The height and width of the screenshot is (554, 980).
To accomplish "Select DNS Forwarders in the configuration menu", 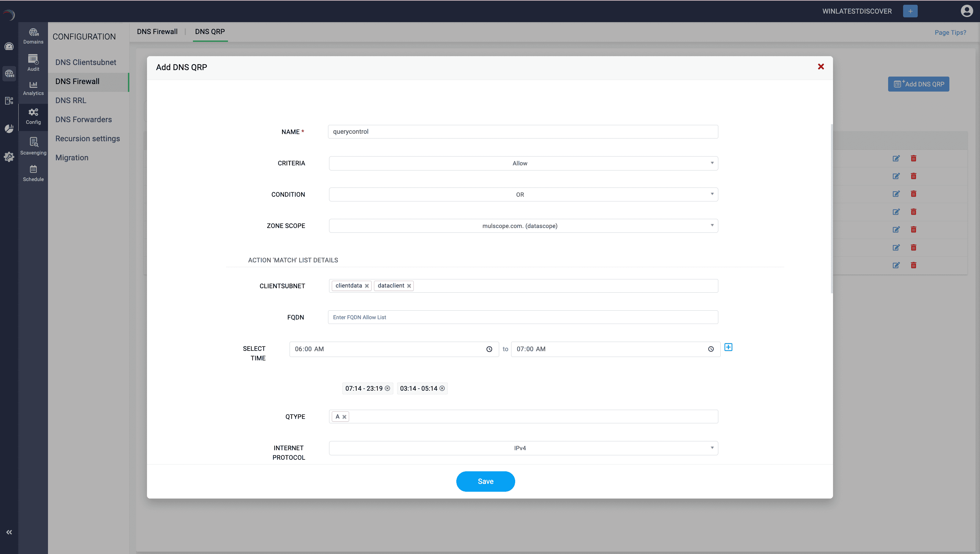I will coord(84,119).
